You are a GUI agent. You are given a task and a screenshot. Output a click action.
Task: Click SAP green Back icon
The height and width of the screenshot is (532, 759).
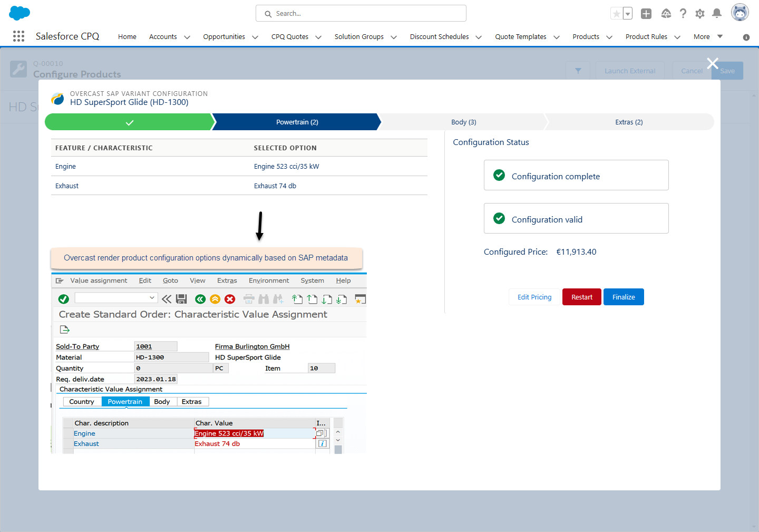click(x=200, y=299)
